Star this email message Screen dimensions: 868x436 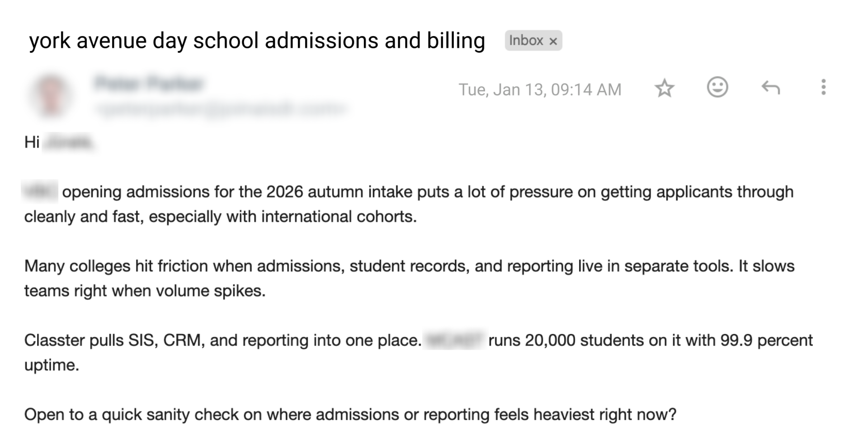[664, 88]
